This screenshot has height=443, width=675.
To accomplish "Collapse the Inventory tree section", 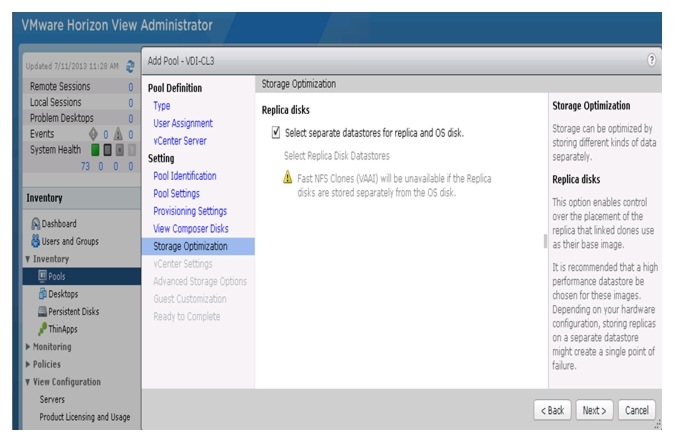I will [28, 259].
